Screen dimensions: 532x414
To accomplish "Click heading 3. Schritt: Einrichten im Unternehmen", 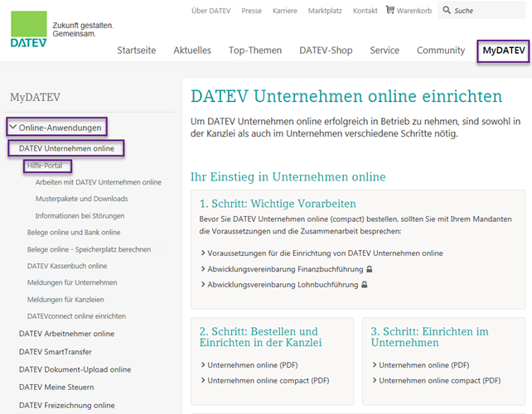I will pos(429,337).
